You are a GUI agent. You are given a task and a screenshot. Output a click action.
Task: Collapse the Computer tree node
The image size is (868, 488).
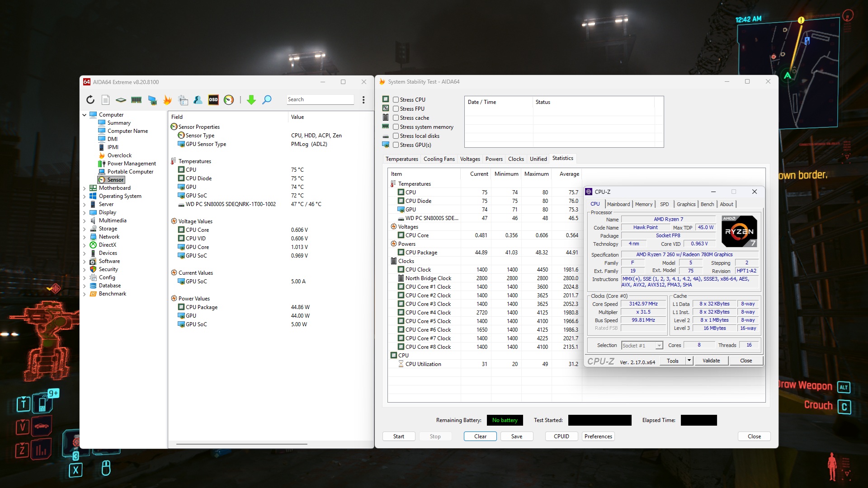(x=85, y=115)
